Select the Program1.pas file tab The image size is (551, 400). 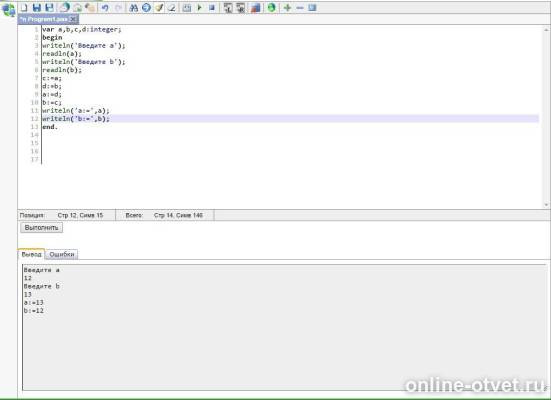(45, 19)
